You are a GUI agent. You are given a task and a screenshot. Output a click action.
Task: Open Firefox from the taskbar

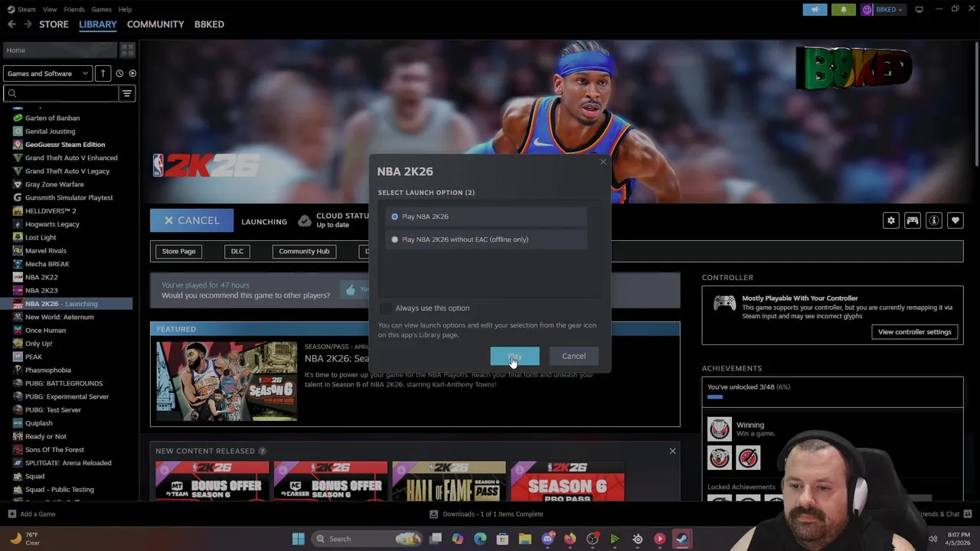click(570, 539)
